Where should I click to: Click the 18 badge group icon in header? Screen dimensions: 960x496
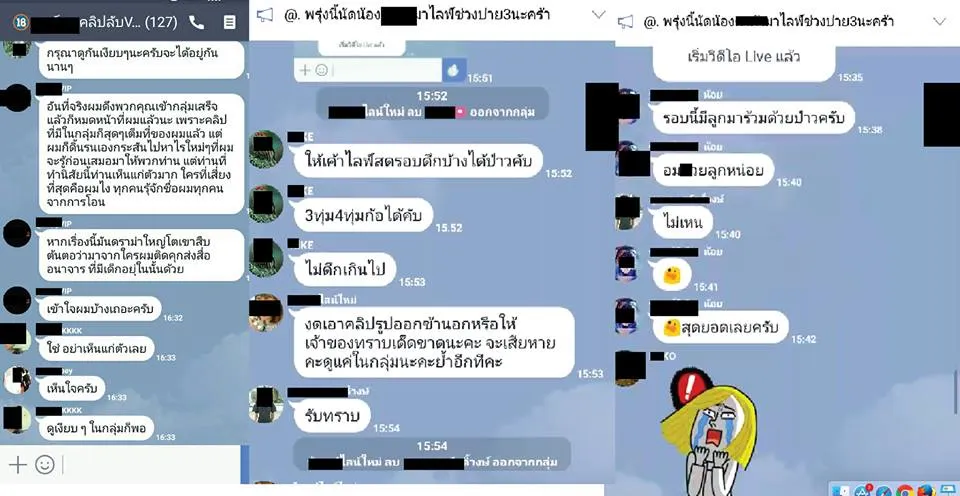pyautogui.click(x=20, y=23)
